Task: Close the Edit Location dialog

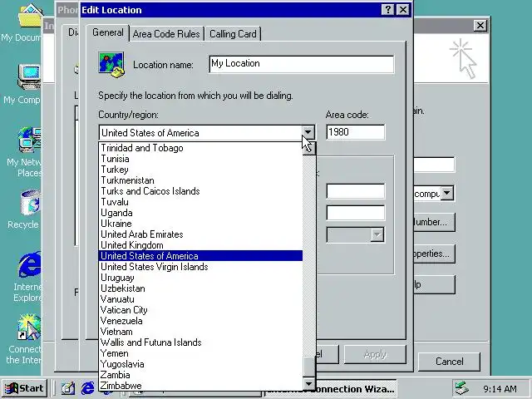Action: 403,9
